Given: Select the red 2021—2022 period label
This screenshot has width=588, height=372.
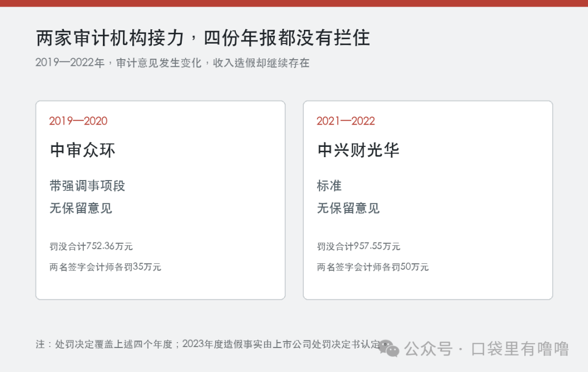Looking at the screenshot, I should tap(345, 121).
